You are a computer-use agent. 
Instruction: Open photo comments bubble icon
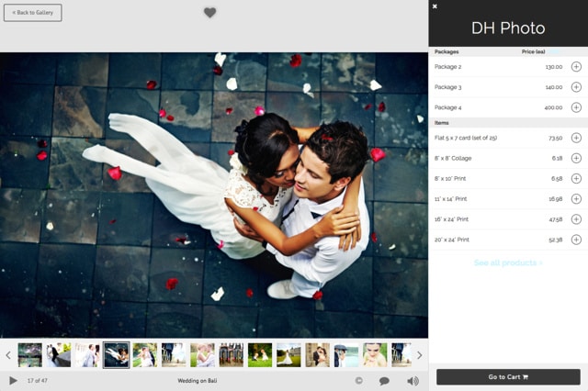coord(384,381)
